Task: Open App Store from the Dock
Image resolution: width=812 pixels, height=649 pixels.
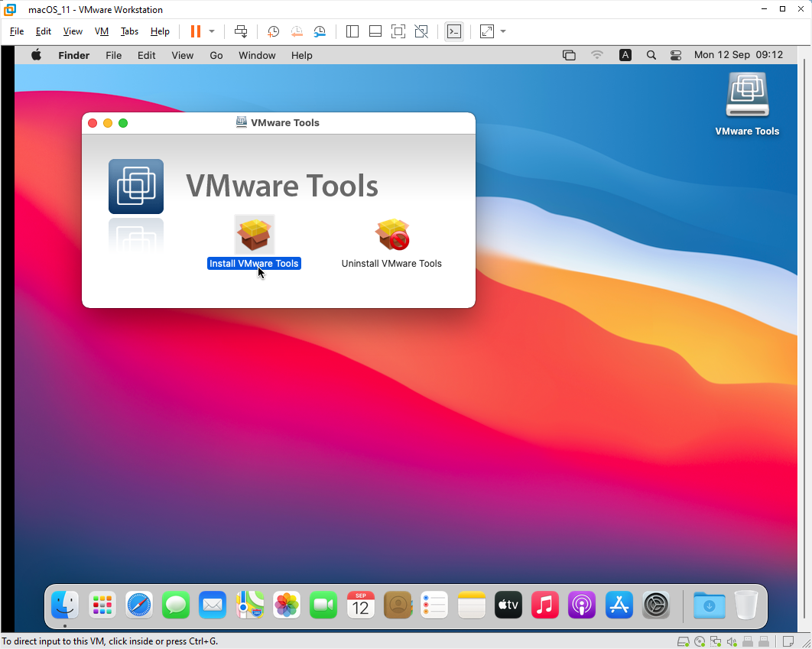Action: click(x=619, y=605)
